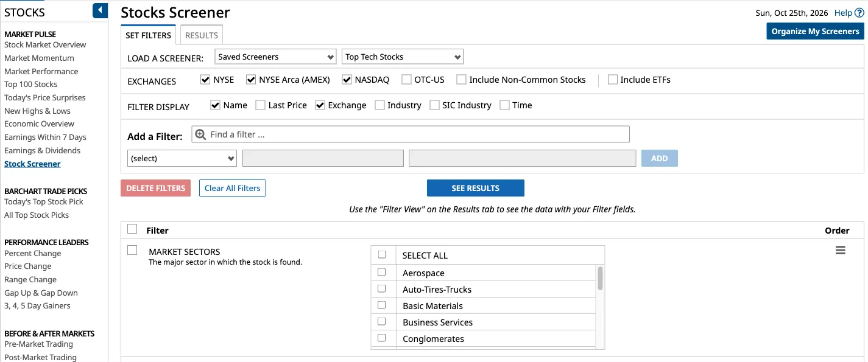Click the Order column header

(837, 231)
